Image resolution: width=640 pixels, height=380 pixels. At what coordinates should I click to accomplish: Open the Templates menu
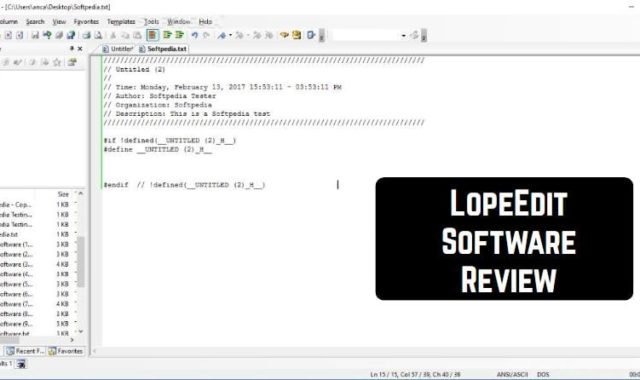[121, 22]
